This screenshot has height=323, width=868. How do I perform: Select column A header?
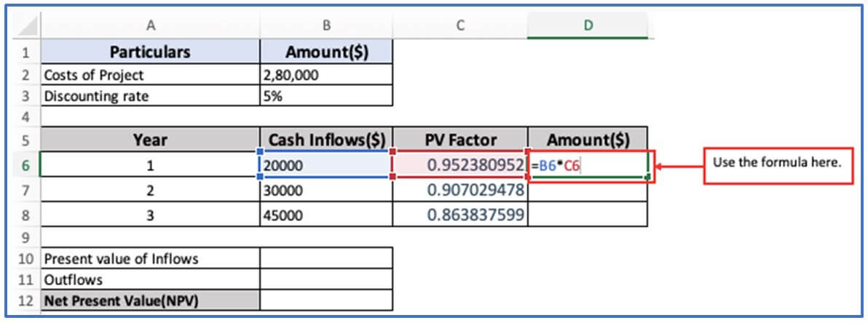(150, 26)
